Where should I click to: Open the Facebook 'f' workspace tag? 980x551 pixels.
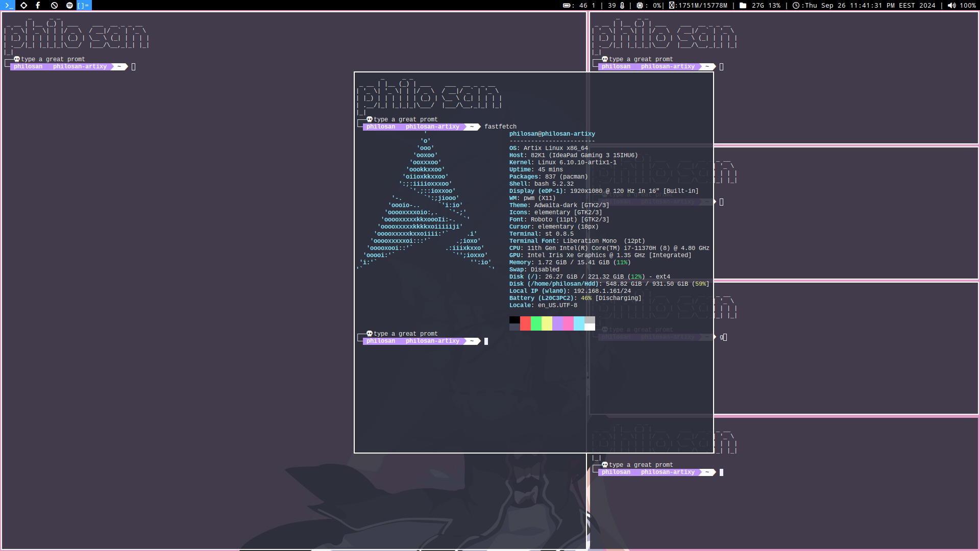(x=38, y=5)
